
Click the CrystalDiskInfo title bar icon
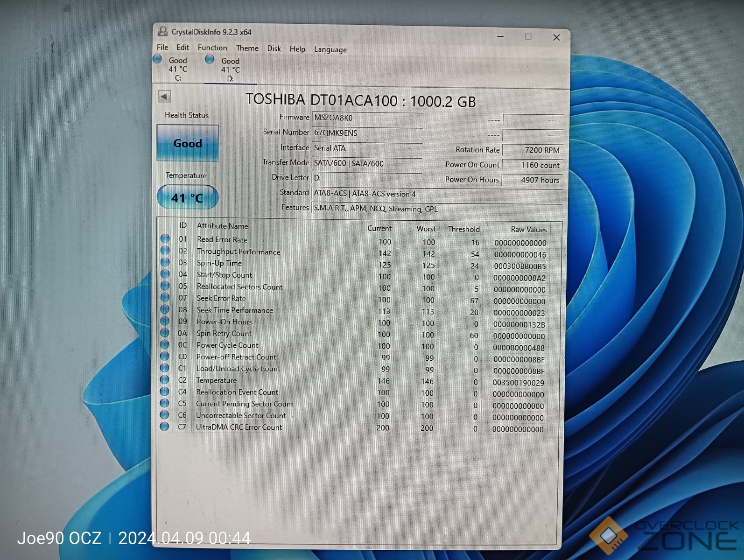coord(162,31)
